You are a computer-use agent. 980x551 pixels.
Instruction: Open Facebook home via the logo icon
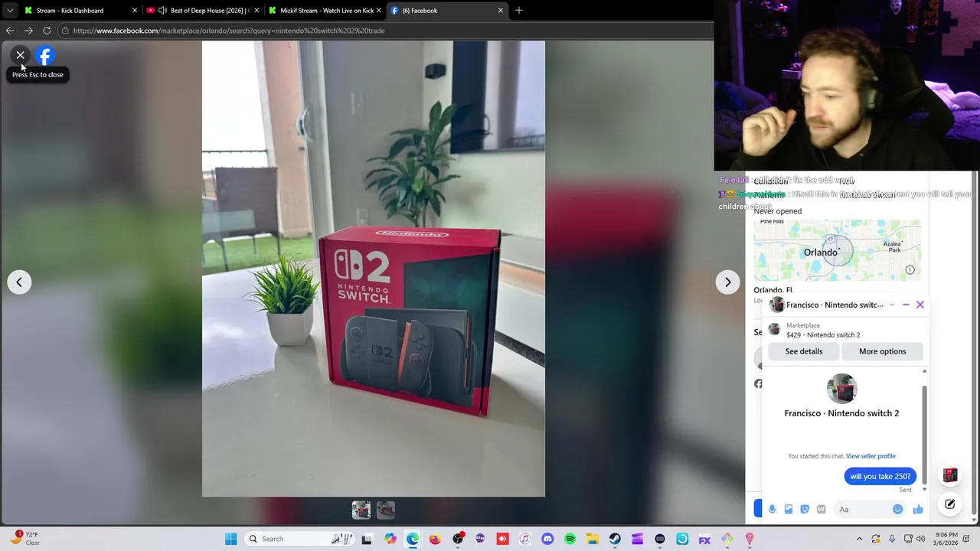click(45, 56)
